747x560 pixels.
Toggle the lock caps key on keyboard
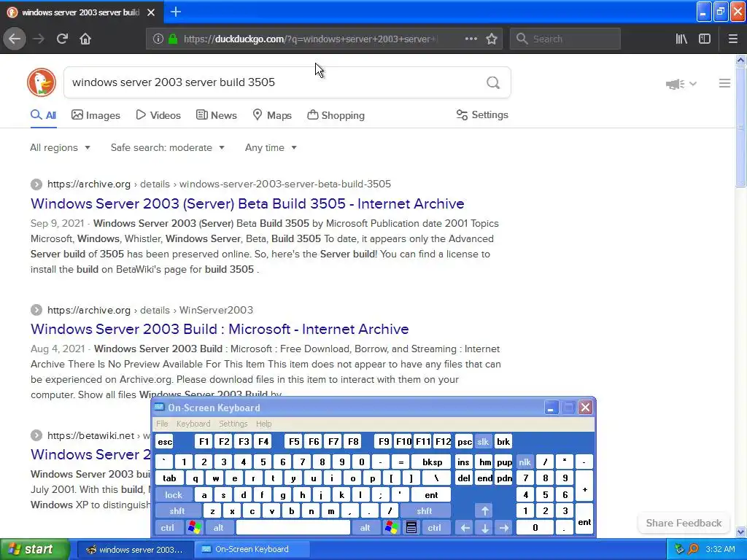[174, 495]
